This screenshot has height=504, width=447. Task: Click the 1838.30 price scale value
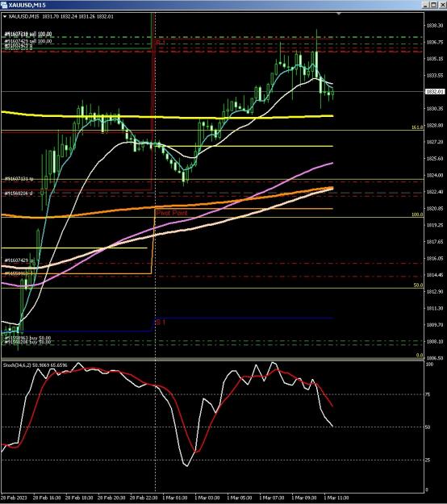click(435, 25)
